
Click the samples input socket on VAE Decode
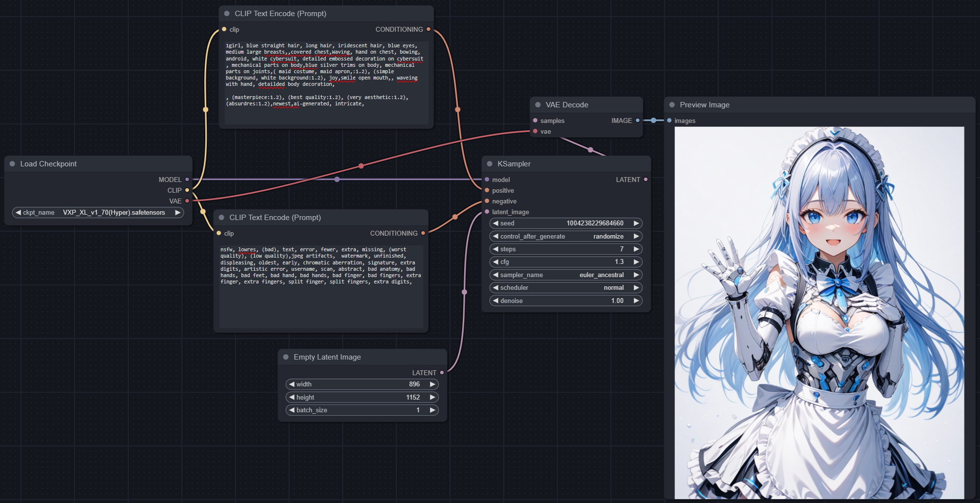tap(535, 121)
